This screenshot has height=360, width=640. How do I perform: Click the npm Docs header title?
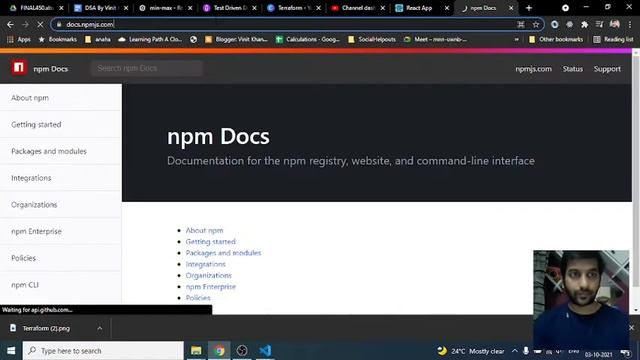(51, 69)
